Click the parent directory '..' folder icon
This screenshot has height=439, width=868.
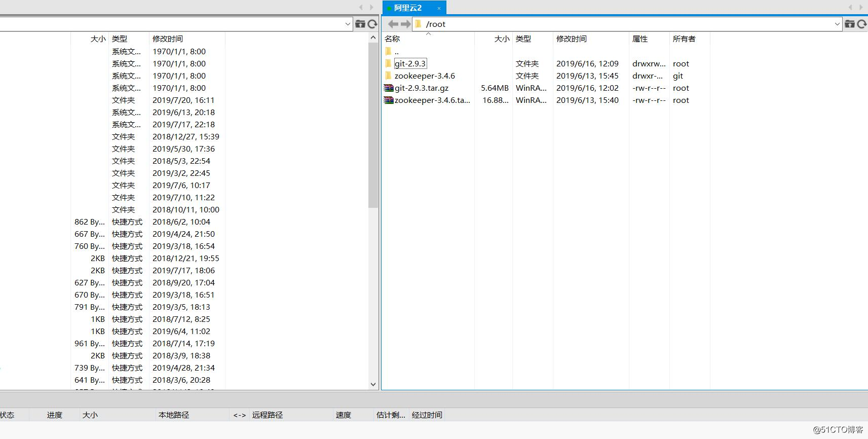tap(389, 51)
